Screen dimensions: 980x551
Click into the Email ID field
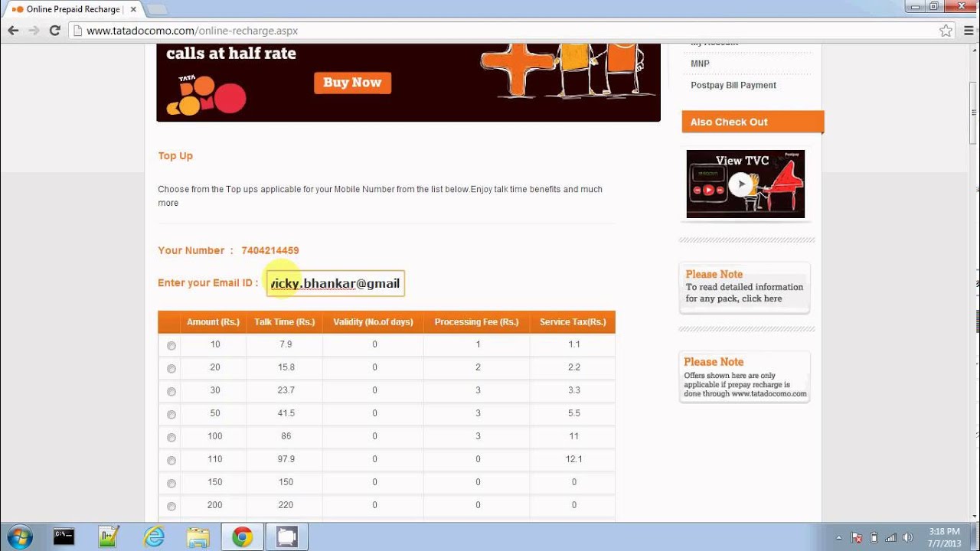point(335,283)
